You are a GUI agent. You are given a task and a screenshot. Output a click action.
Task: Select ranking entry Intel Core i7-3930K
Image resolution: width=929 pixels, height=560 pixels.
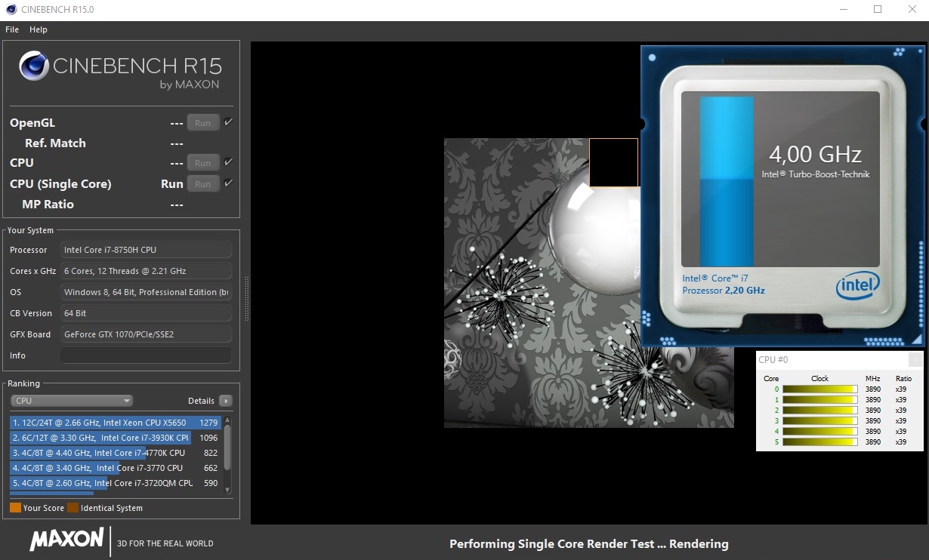pos(115,438)
